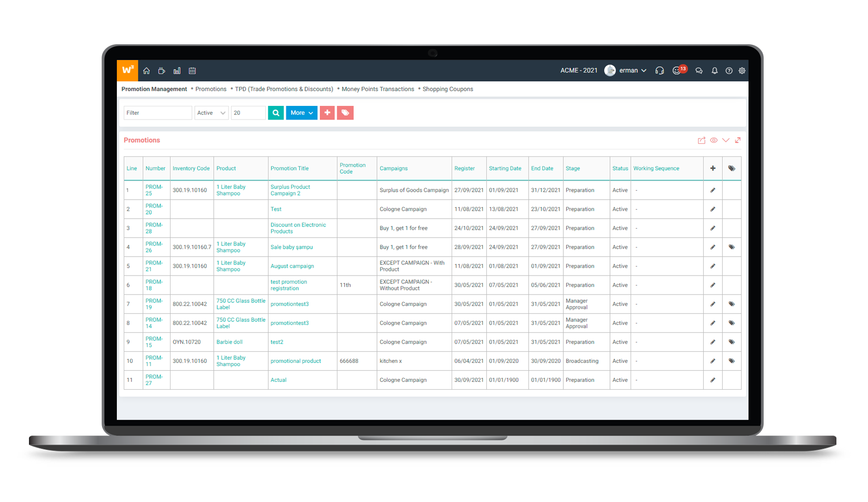Open the bar chart reports icon
The width and height of the screenshot is (868, 502).
click(177, 71)
